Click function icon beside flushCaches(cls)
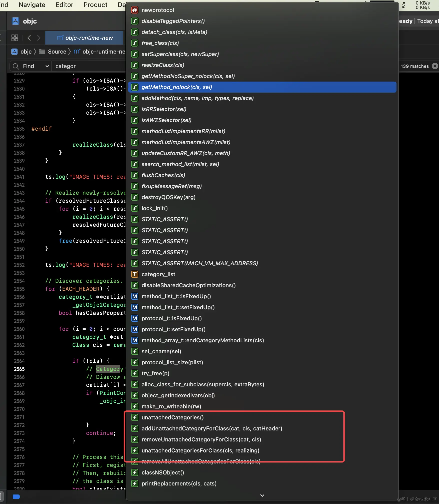Screen dimensions: 439x504 [x=135, y=175]
